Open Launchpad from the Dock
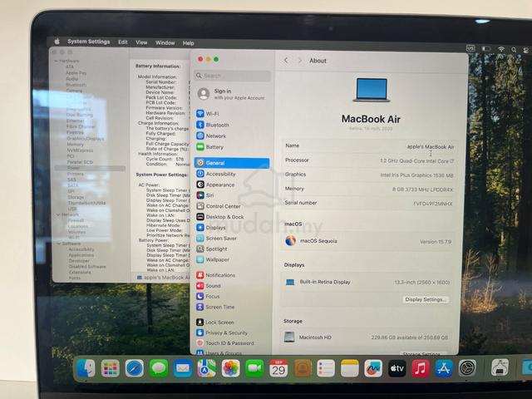 [110, 368]
